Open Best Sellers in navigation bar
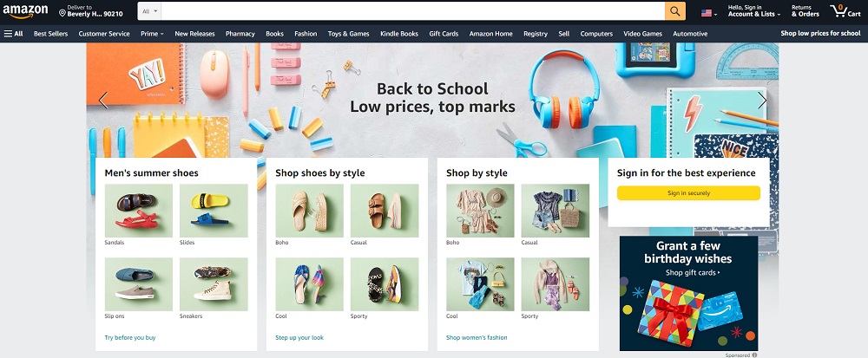 pyautogui.click(x=51, y=34)
